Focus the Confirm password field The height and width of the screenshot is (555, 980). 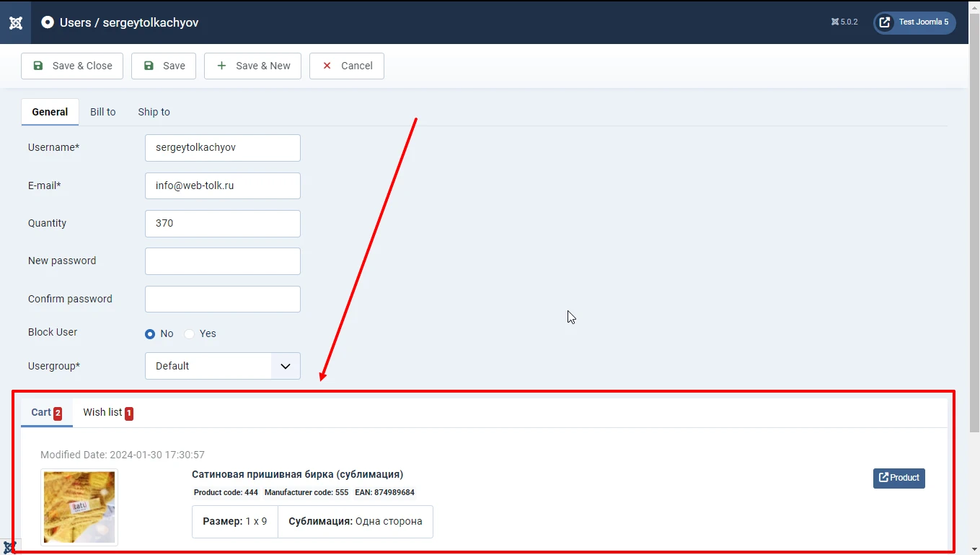point(223,299)
